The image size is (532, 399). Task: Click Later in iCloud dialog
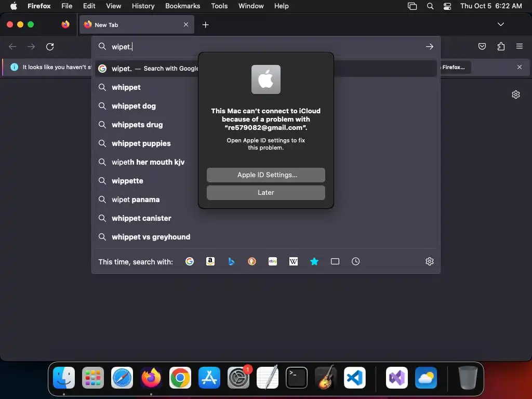tap(265, 192)
